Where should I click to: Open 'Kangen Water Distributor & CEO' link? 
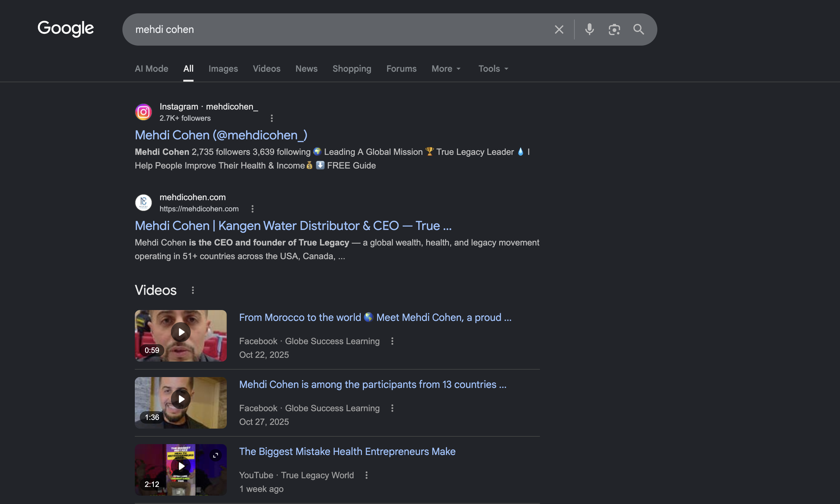(293, 226)
